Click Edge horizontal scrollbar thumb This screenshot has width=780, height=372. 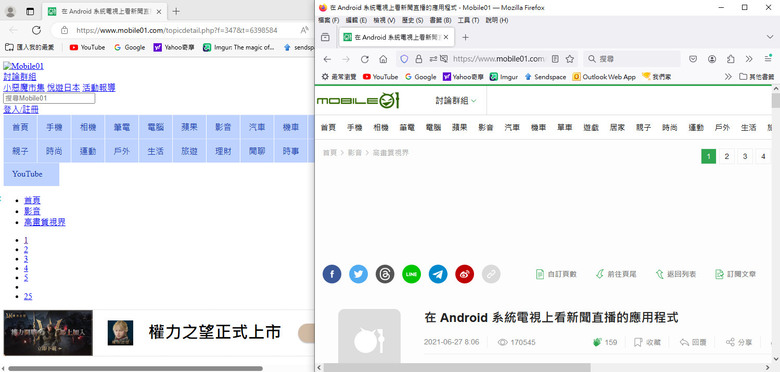[135, 369]
